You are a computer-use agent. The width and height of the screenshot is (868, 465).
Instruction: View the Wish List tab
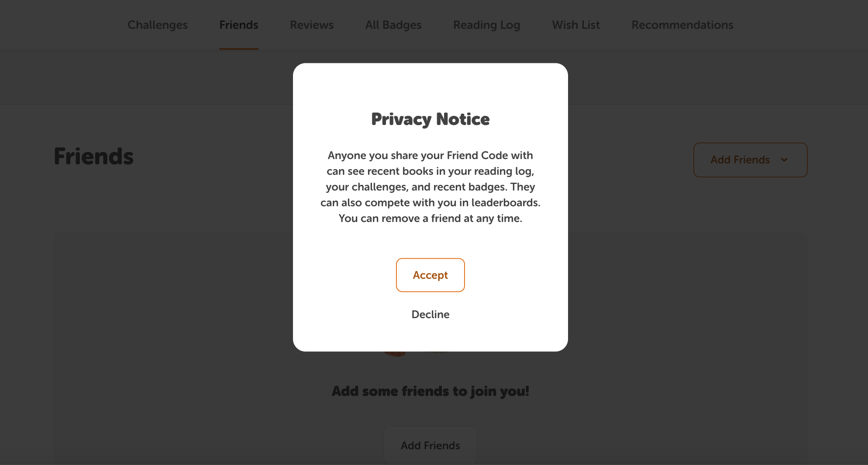[x=576, y=25]
